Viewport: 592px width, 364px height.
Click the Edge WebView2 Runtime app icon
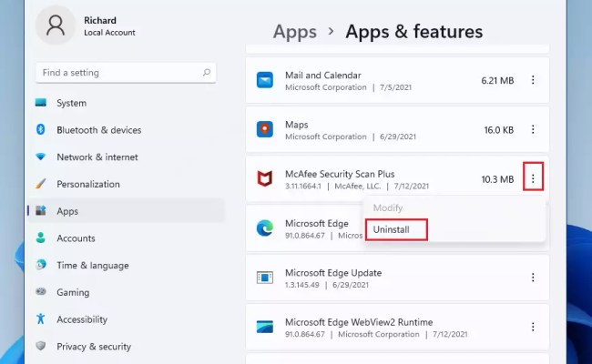(265, 327)
